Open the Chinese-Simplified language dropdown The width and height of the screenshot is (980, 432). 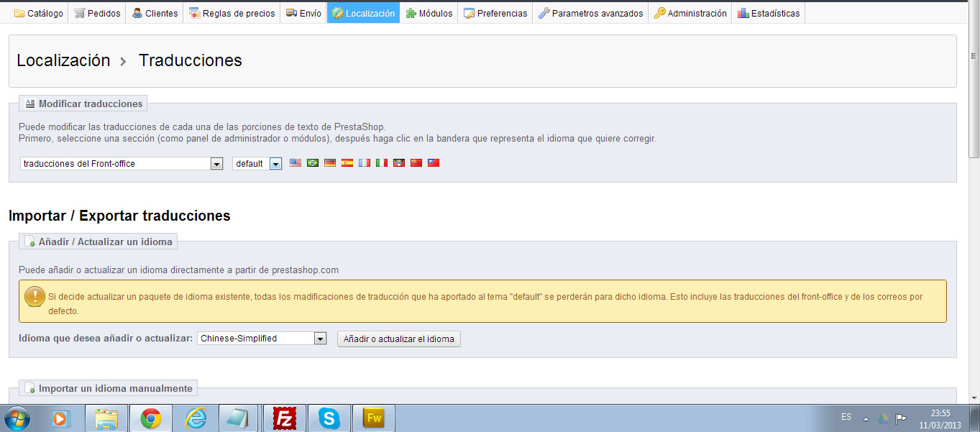pos(262,339)
